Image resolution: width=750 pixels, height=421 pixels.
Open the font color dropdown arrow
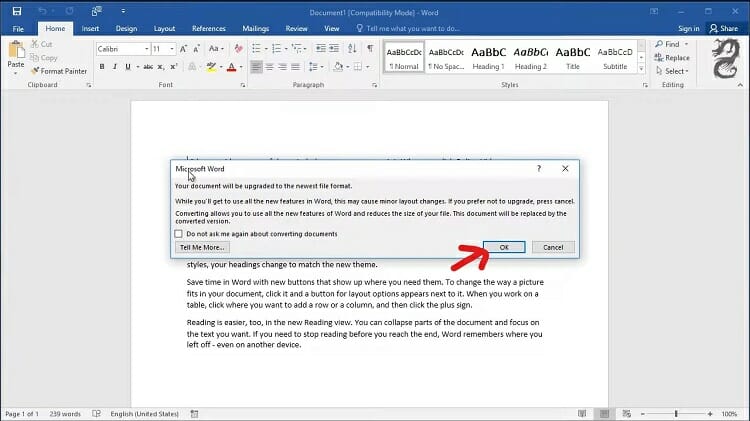coord(241,67)
